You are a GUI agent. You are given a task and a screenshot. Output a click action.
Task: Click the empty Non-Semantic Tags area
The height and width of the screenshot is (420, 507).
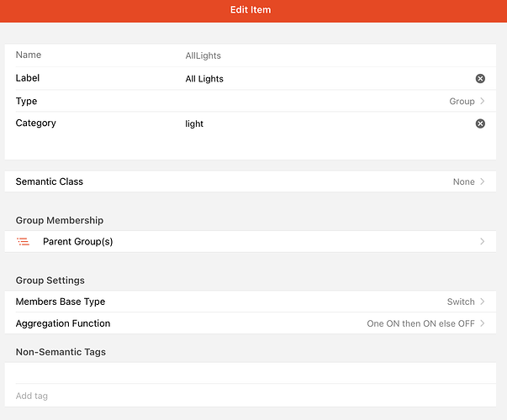251,373
